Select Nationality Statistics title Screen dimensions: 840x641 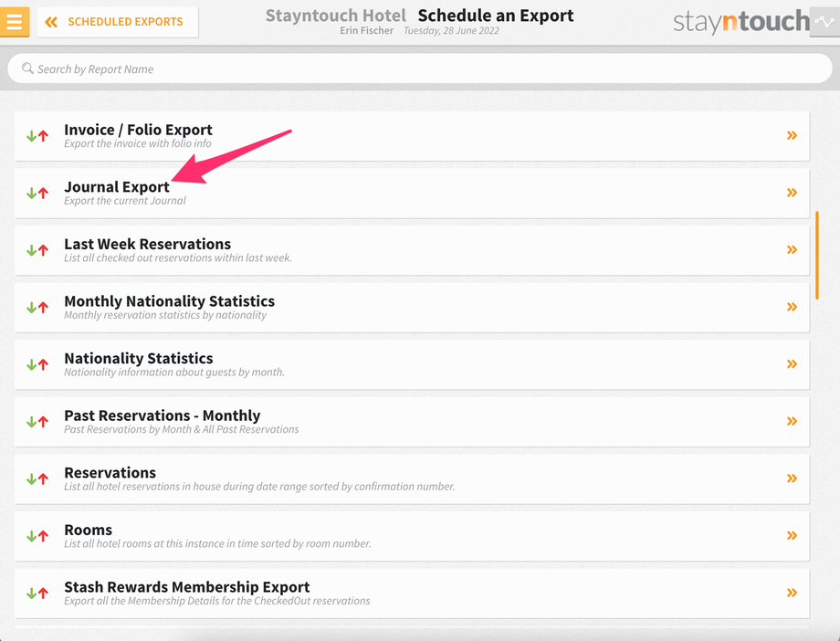coord(138,359)
